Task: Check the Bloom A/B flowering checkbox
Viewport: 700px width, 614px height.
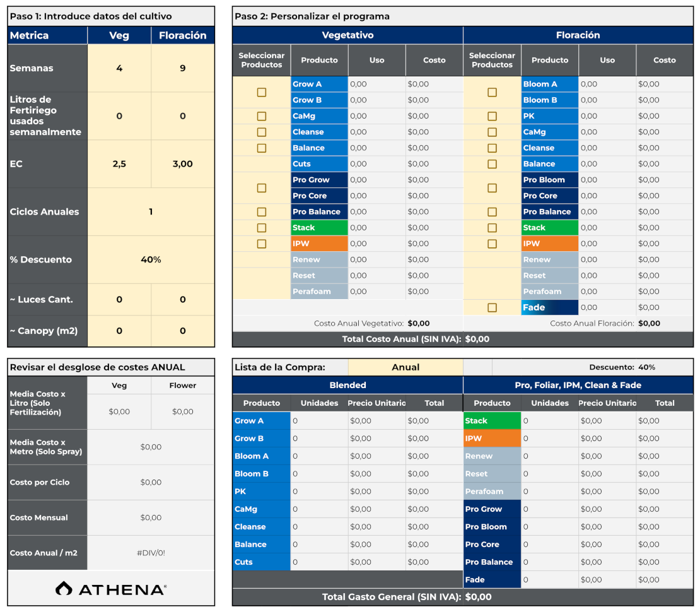Action: pyautogui.click(x=492, y=92)
